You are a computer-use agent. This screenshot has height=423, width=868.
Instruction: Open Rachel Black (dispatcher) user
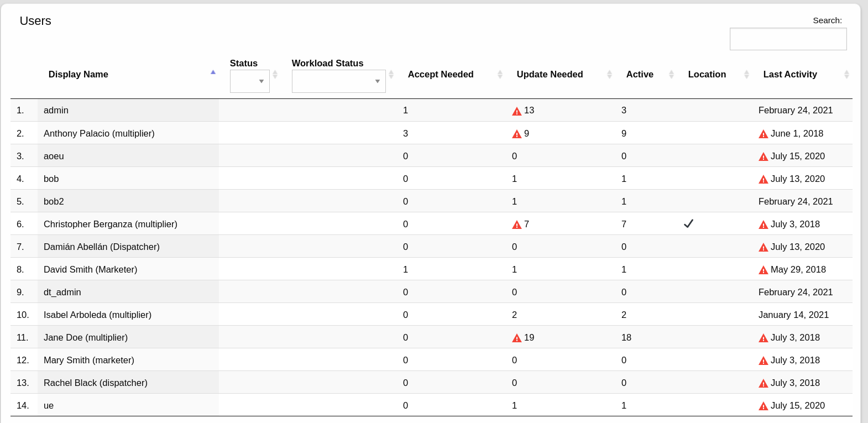(x=96, y=383)
